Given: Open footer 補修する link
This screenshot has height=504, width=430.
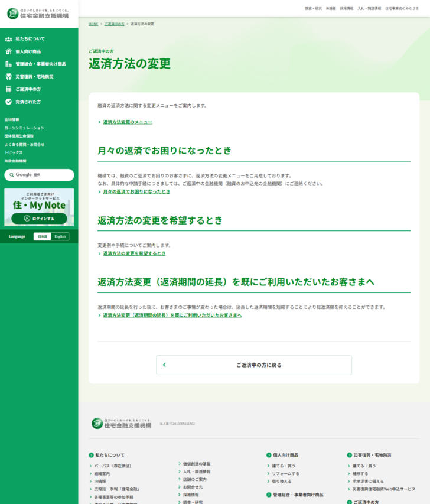Looking at the screenshot, I should 360,473.
